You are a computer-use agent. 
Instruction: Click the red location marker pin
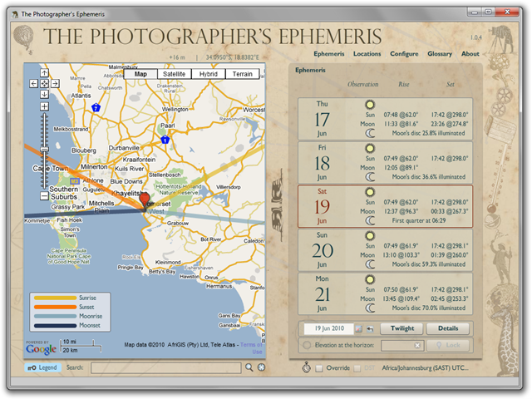tap(143, 199)
